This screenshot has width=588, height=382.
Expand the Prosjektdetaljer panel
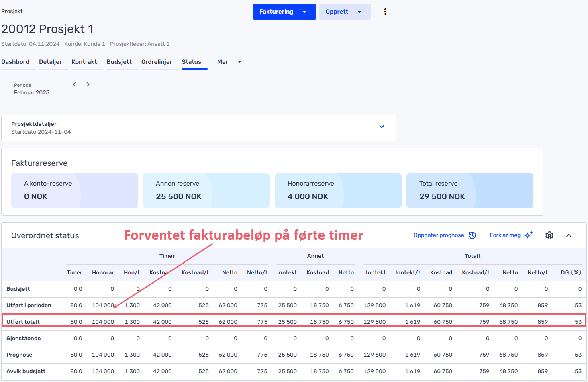point(382,127)
